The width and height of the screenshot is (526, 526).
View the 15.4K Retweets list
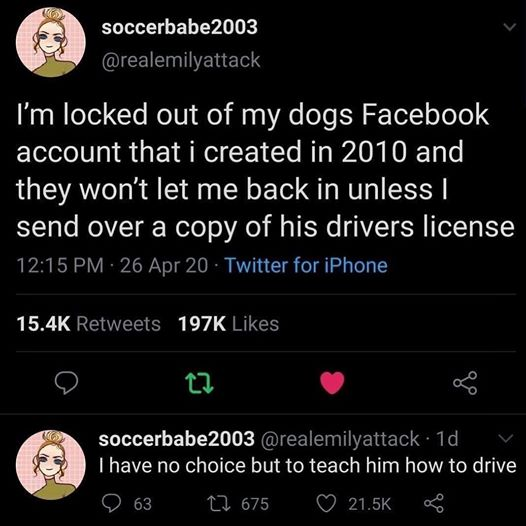[89, 324]
